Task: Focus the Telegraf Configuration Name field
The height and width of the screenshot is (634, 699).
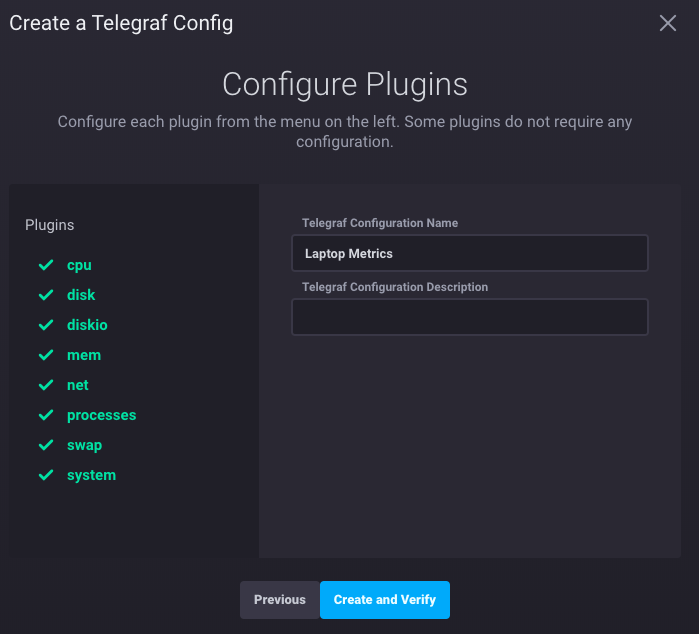Action: coord(469,253)
